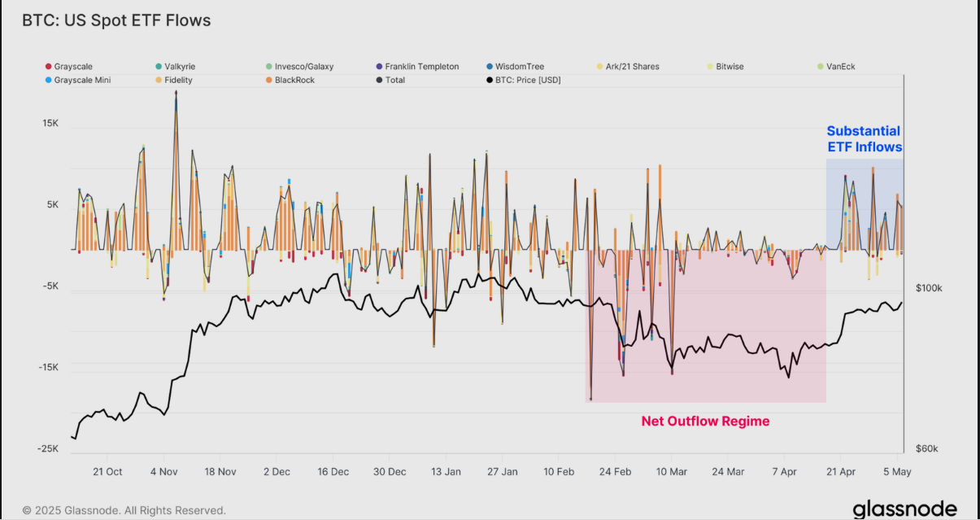Toggle Ark/21 Shares legend item
The image size is (980, 520).
pos(632,67)
